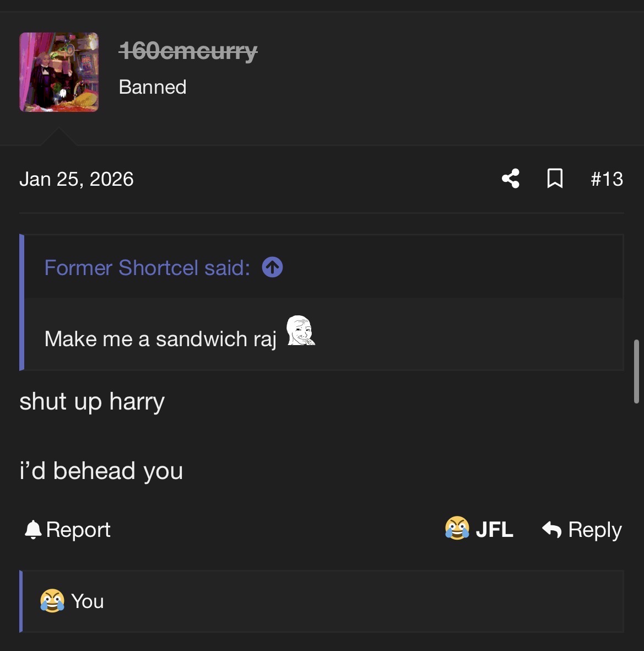Toggle the JFL reaction label
Image resolution: width=644 pixels, height=651 pixels.
494,530
